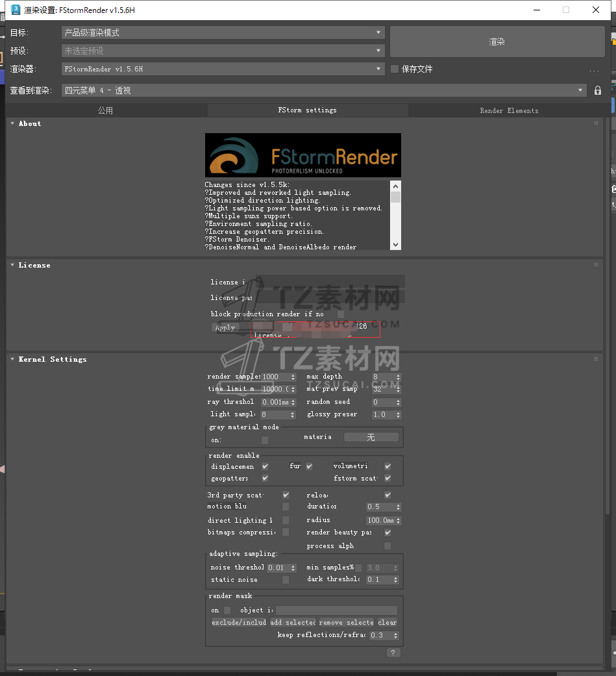
Task: Toggle the geopattern checkbox
Action: coord(265,479)
